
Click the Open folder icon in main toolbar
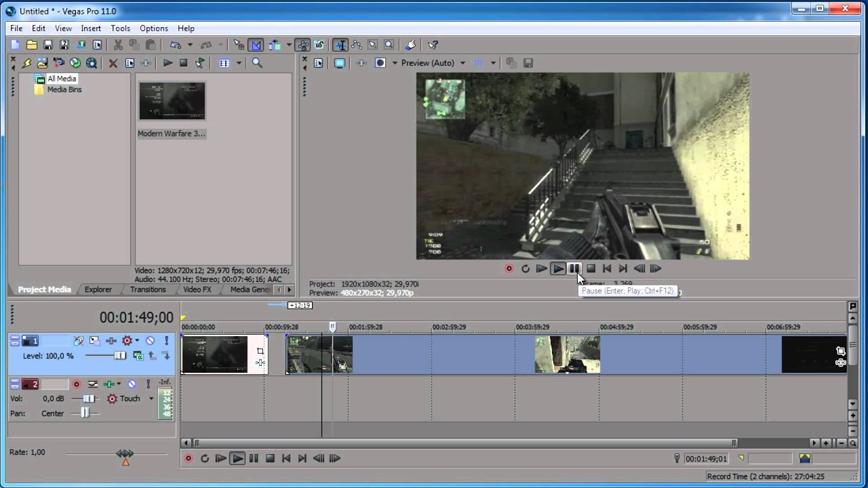[x=32, y=45]
